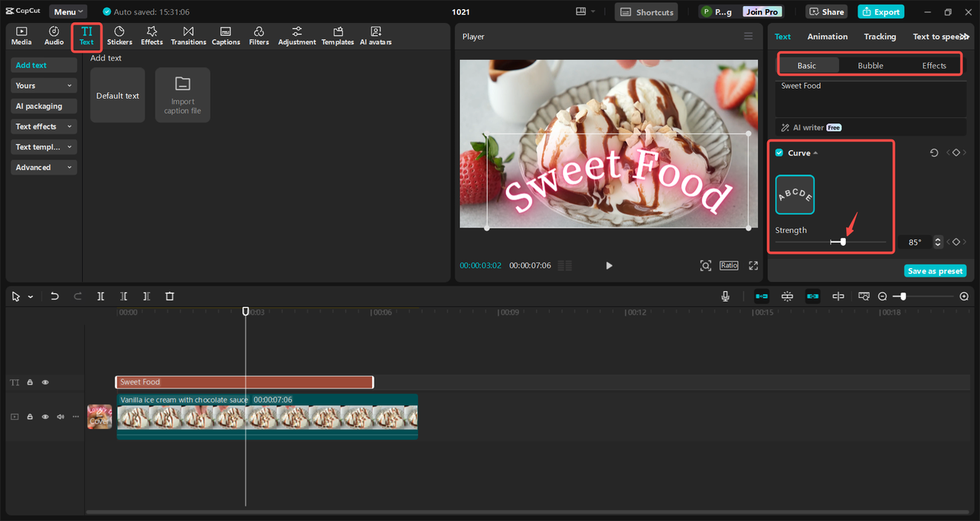Screen dimensions: 980x521
Task: Collapse the Curve section arrow
Action: pos(815,153)
